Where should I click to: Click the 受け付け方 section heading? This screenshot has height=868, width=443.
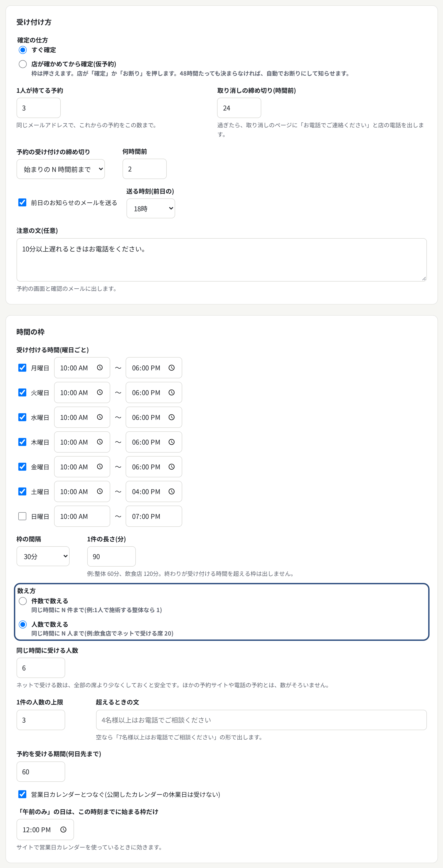pyautogui.click(x=34, y=22)
